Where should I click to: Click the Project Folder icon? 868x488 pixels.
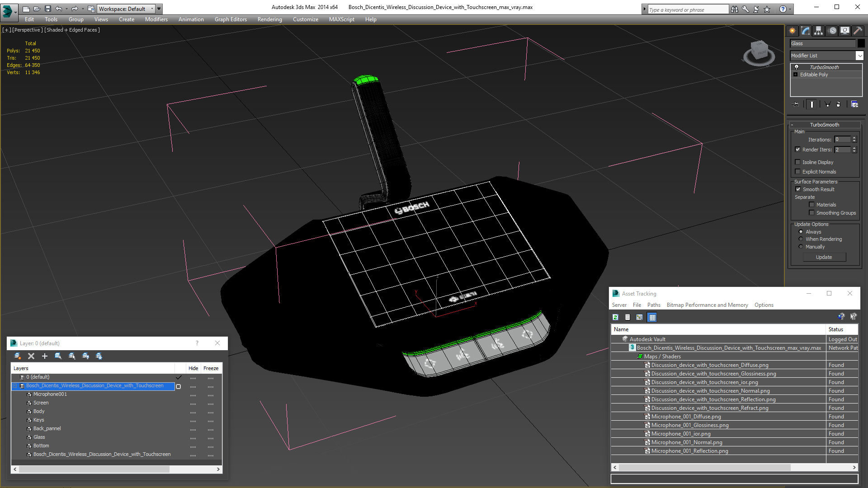[x=91, y=9]
